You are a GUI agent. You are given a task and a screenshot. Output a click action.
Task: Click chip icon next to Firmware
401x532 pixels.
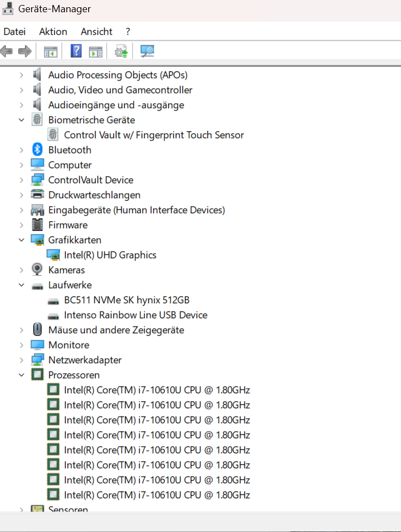click(x=37, y=224)
